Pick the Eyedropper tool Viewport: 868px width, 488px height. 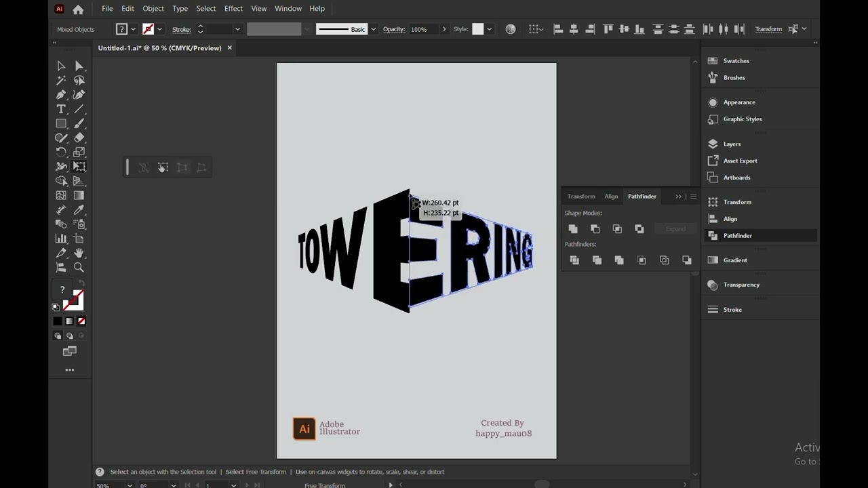click(x=79, y=210)
